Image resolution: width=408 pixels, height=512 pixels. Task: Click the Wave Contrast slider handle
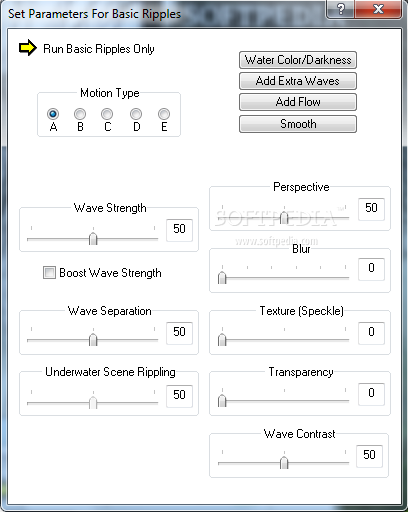click(x=284, y=463)
